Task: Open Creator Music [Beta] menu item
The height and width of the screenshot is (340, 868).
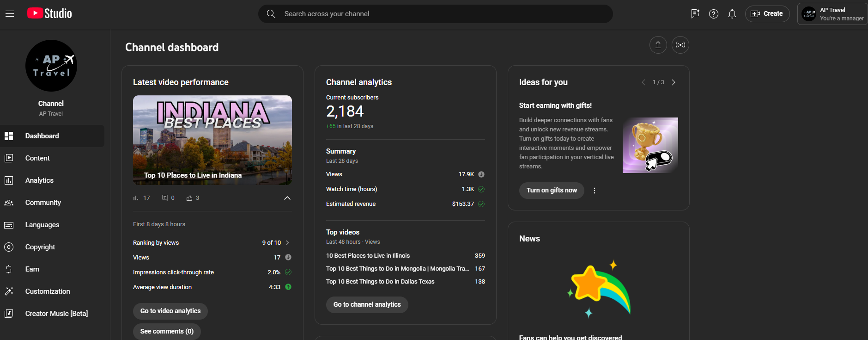Action: (52, 314)
